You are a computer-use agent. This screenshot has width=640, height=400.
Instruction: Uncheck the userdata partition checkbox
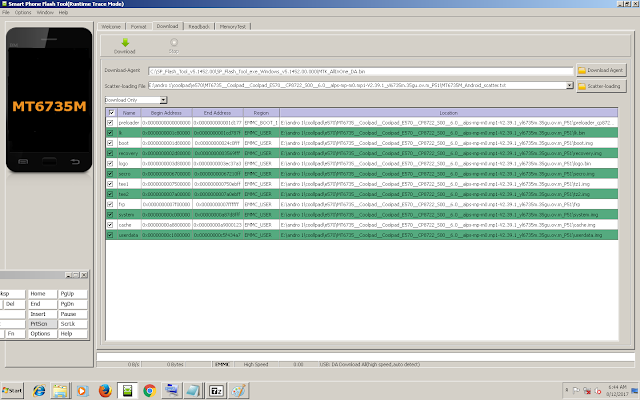110,235
